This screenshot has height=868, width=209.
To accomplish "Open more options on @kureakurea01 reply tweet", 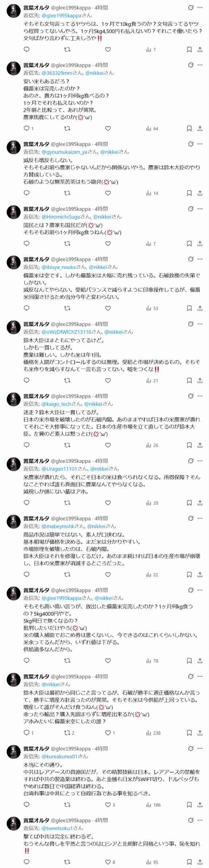I will pyautogui.click(x=200, y=749).
